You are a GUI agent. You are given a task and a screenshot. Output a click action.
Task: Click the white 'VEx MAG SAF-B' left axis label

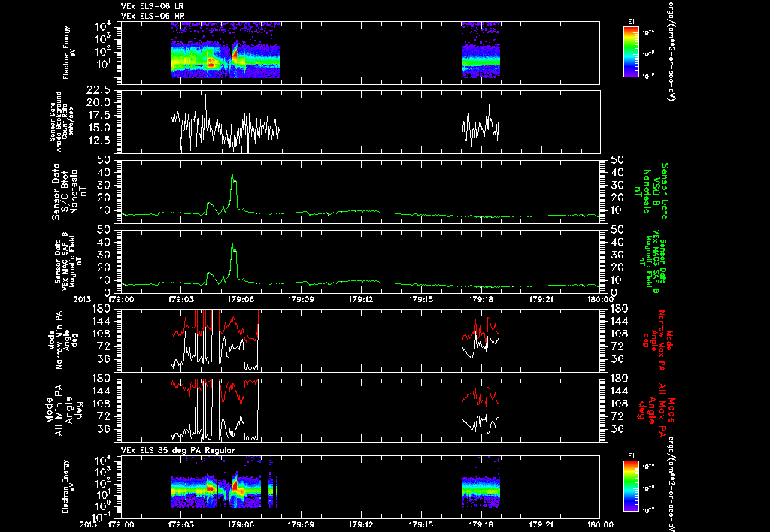click(x=68, y=262)
